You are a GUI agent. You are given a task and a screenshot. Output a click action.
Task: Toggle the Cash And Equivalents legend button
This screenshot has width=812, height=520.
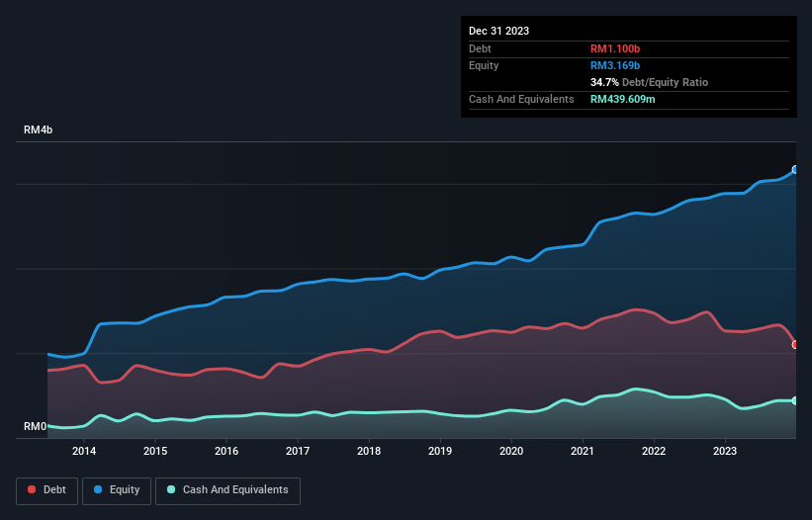227,490
